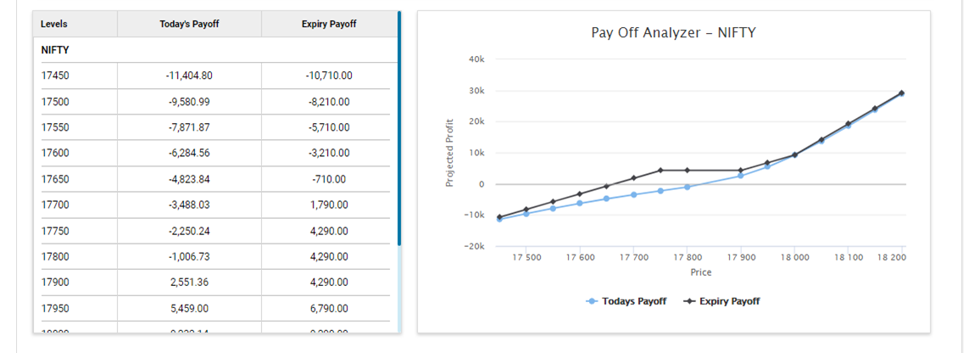
Task: Select the 17650 level row
Action: [55, 179]
